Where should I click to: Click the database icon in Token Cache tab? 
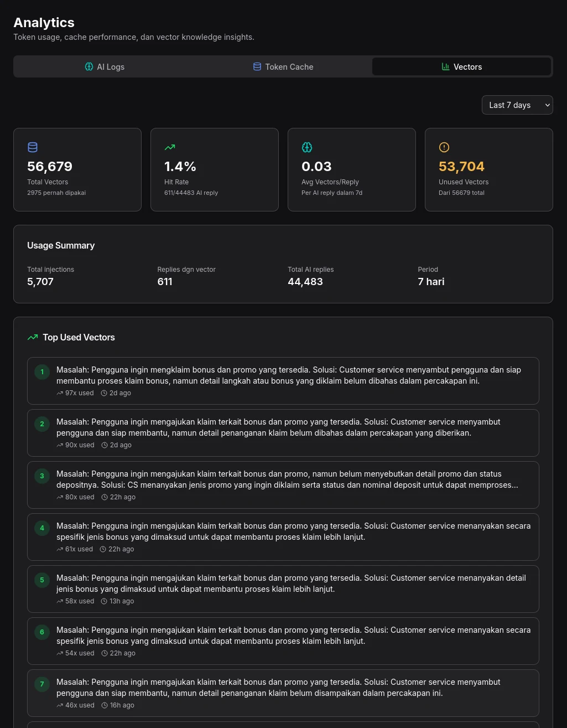[x=257, y=66]
